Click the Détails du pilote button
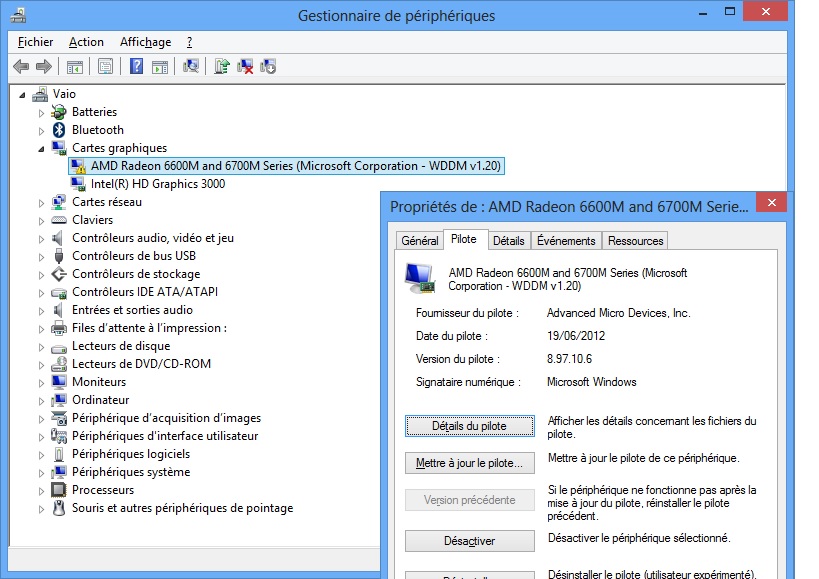Screen dimensions: 819x579 click(470, 426)
